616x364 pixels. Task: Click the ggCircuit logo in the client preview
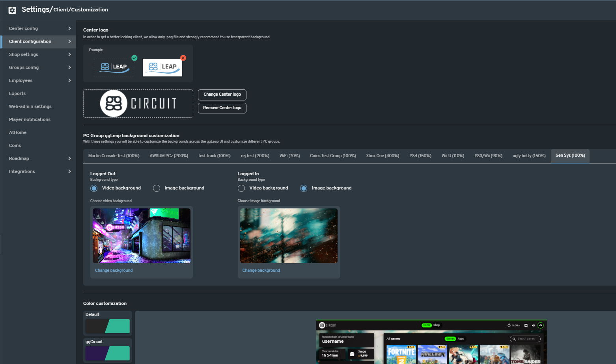(x=326, y=325)
